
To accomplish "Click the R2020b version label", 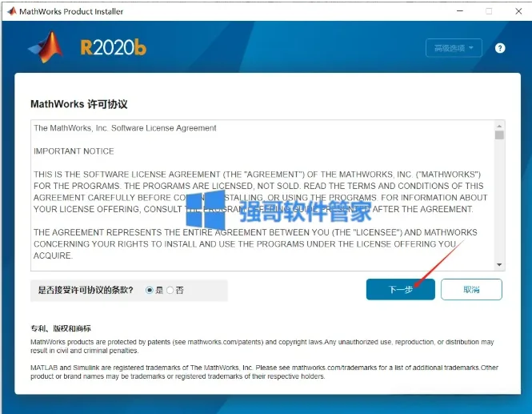I will tap(114, 47).
